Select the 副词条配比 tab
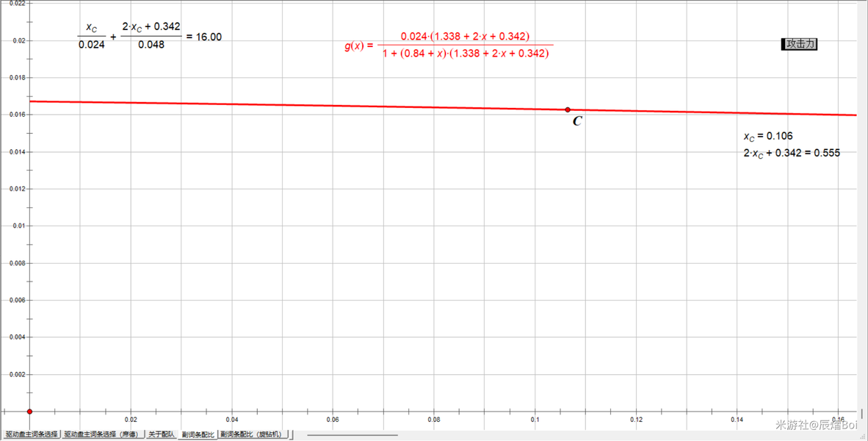The height and width of the screenshot is (441, 868). (x=198, y=434)
